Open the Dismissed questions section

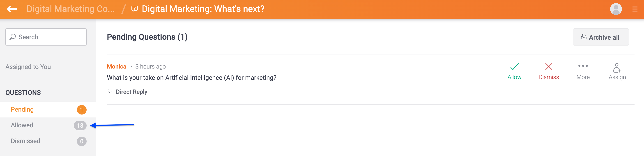25,141
